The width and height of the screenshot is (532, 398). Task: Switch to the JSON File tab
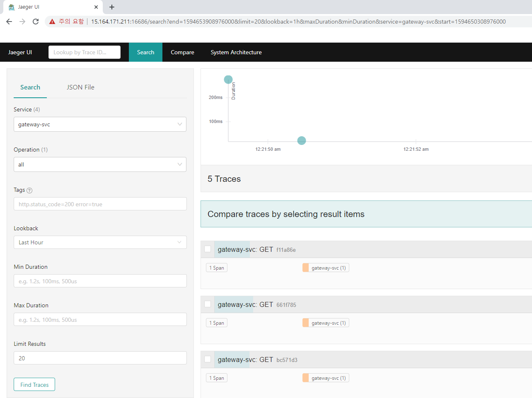(x=80, y=87)
